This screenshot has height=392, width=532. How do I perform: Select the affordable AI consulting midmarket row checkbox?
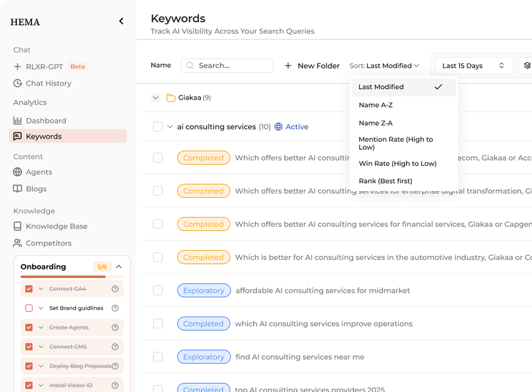pyautogui.click(x=158, y=290)
